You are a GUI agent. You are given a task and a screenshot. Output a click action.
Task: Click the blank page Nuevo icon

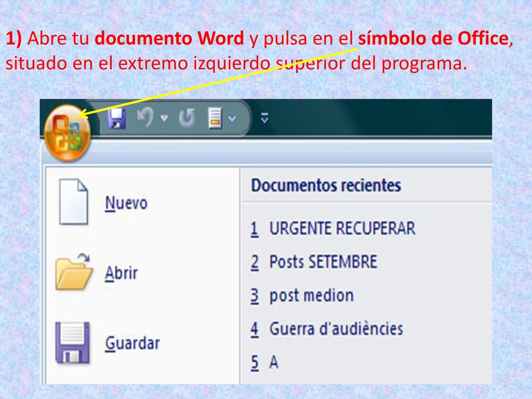click(73, 202)
